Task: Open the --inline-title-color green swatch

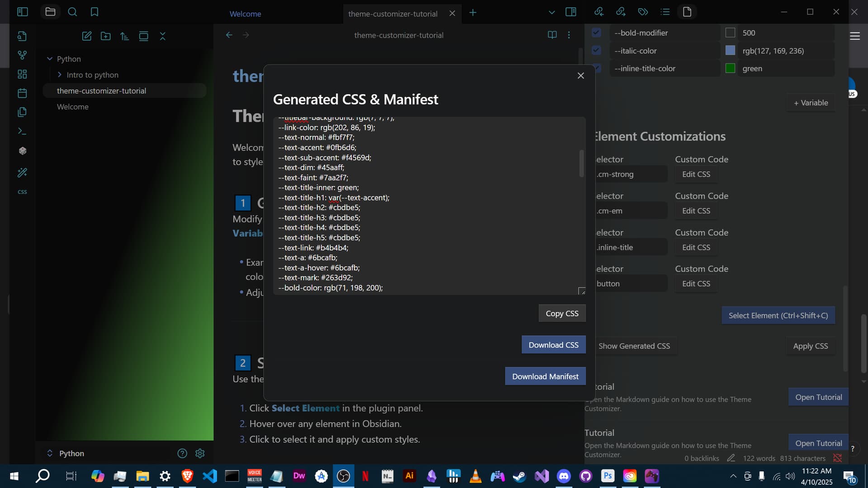Action: [730, 68]
